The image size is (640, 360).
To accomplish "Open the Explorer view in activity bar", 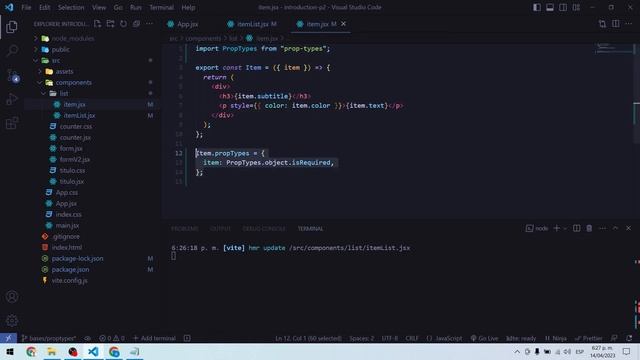I will click(x=11, y=27).
